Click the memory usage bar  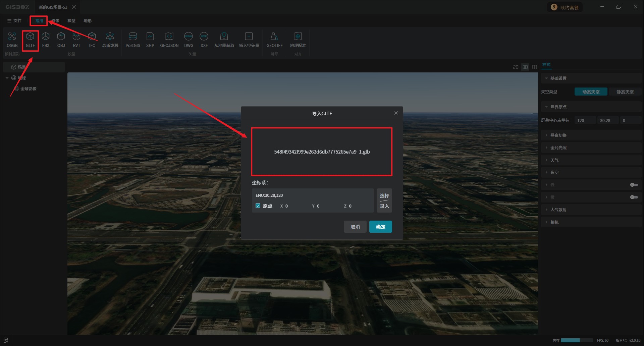(577, 340)
